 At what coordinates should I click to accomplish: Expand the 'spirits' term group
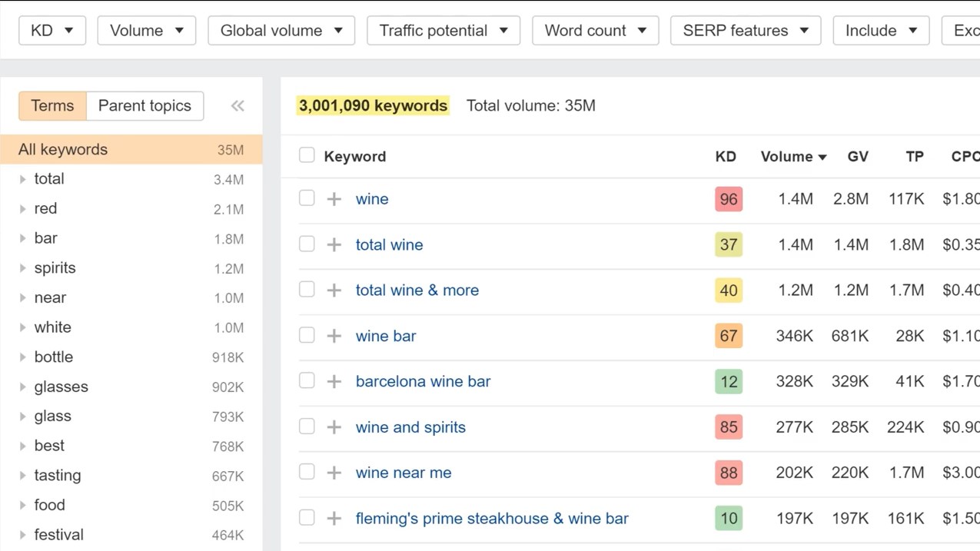(x=23, y=268)
